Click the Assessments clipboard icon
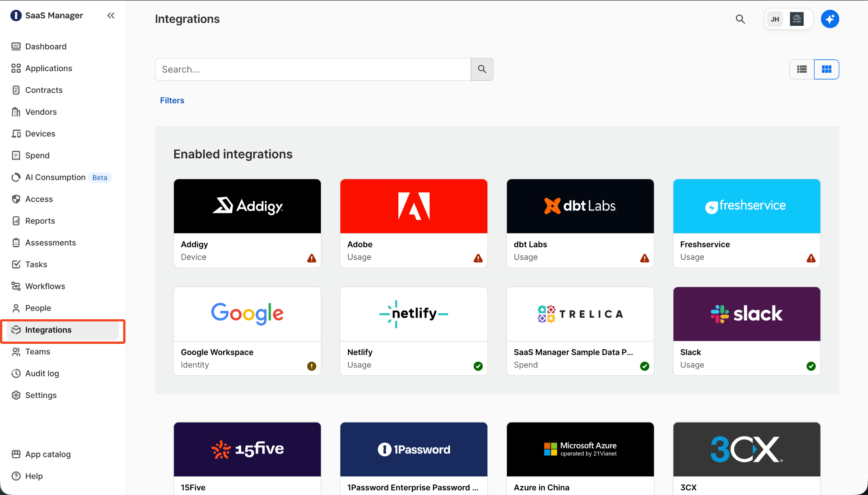Viewport: 868px width, 495px height. 16,243
